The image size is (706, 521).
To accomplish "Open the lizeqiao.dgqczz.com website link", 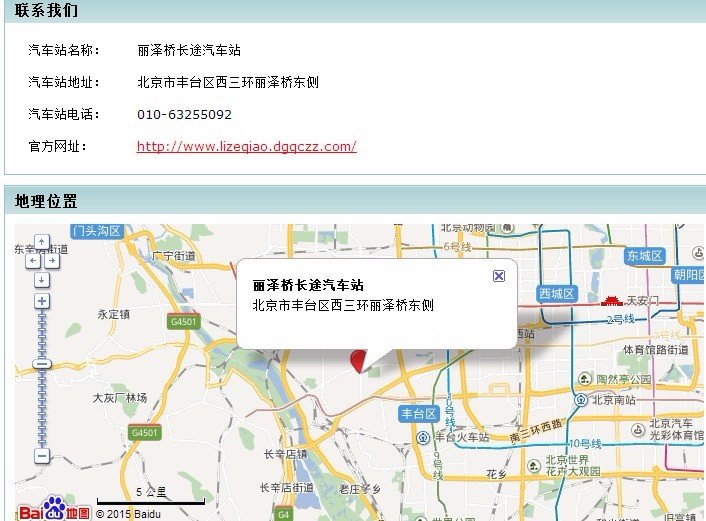I will coord(246,147).
